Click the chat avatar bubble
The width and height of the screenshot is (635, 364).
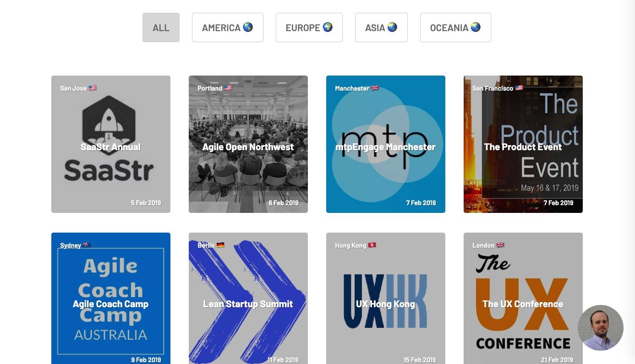[601, 328]
